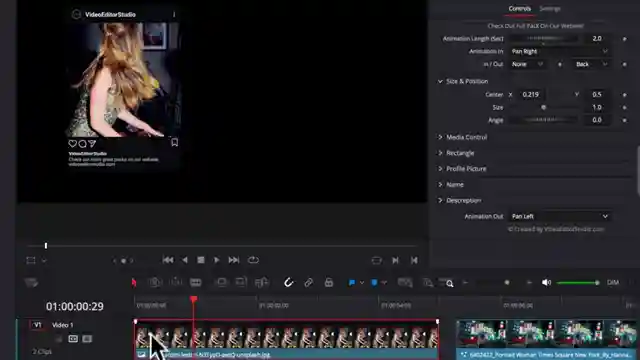Click the Match frame icon
This screenshot has width=640, height=360.
(376, 260)
